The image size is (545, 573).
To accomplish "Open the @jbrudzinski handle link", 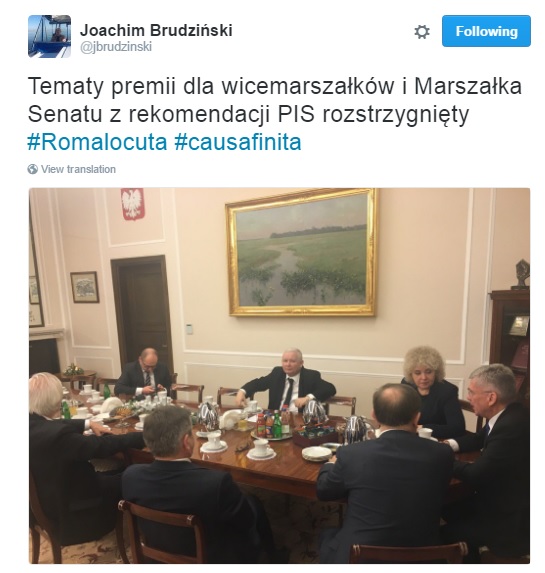I will coord(116,47).
